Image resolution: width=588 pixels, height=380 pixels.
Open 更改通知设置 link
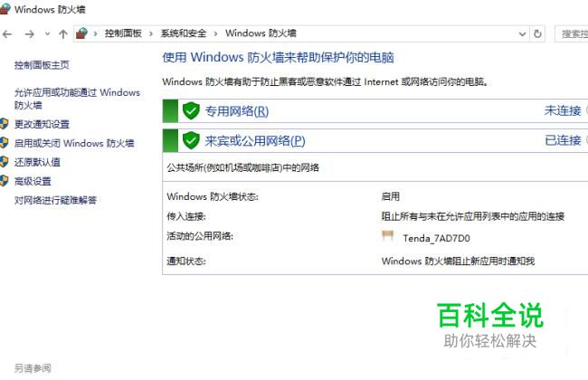pos(42,124)
